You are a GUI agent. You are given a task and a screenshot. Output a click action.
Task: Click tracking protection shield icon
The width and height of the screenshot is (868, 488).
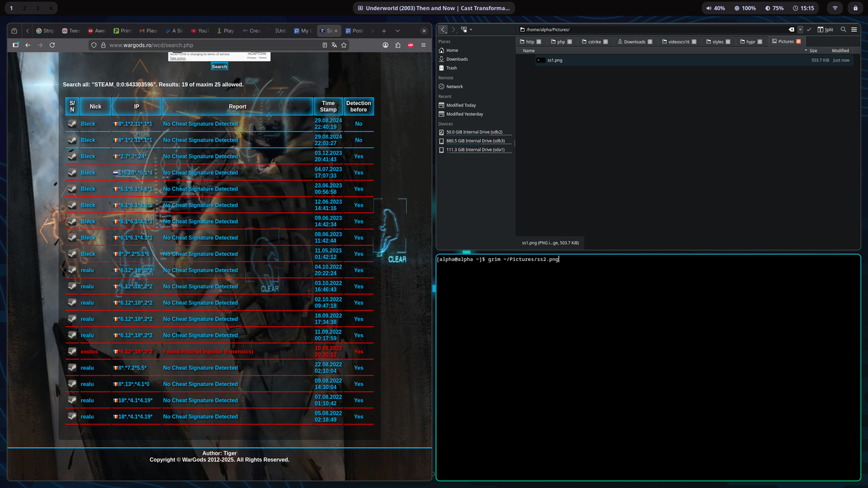click(94, 45)
